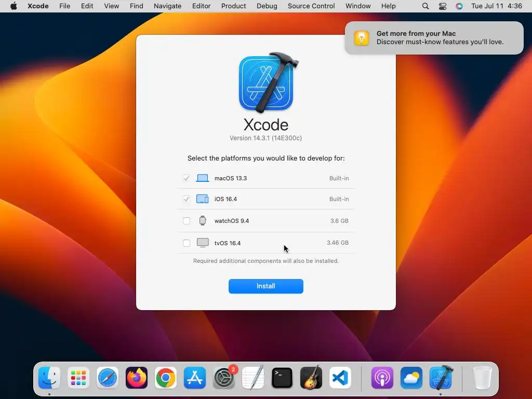Open the Trash from the Dock
The width and height of the screenshot is (532, 399).
click(x=482, y=378)
